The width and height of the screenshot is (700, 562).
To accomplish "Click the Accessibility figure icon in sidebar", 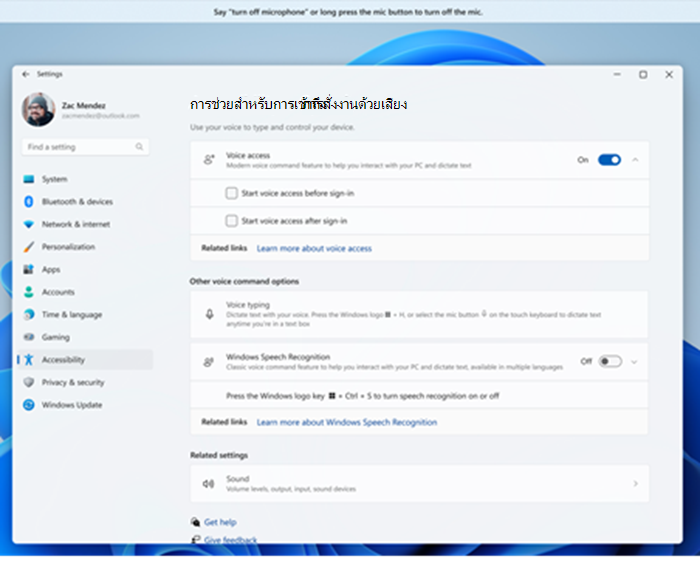I will tap(29, 360).
